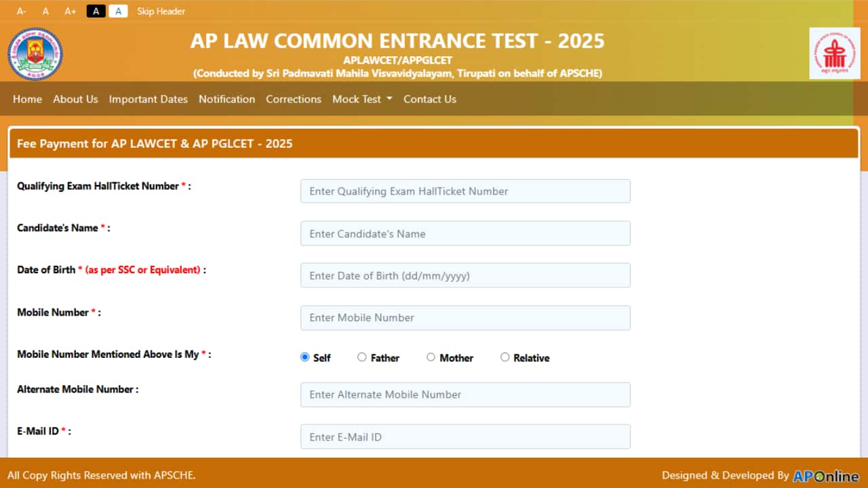Screen dimensions: 868x488
Task: Select the Self radio button
Action: pos(304,357)
